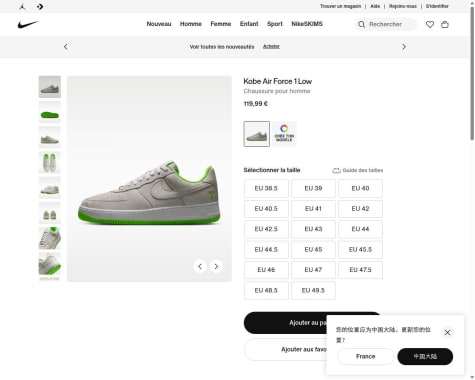The height and width of the screenshot is (380, 475).
Task: Select size EU 45.5
Action: tap(360, 249)
